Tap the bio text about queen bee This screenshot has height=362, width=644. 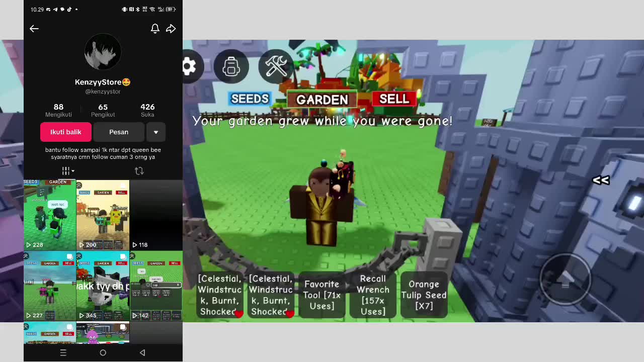[x=103, y=153]
